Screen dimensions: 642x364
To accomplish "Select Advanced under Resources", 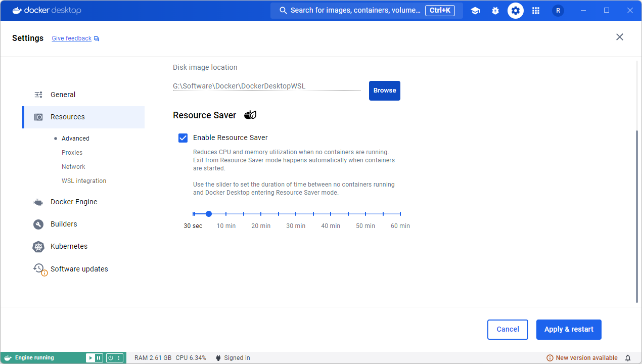I will [x=75, y=139].
